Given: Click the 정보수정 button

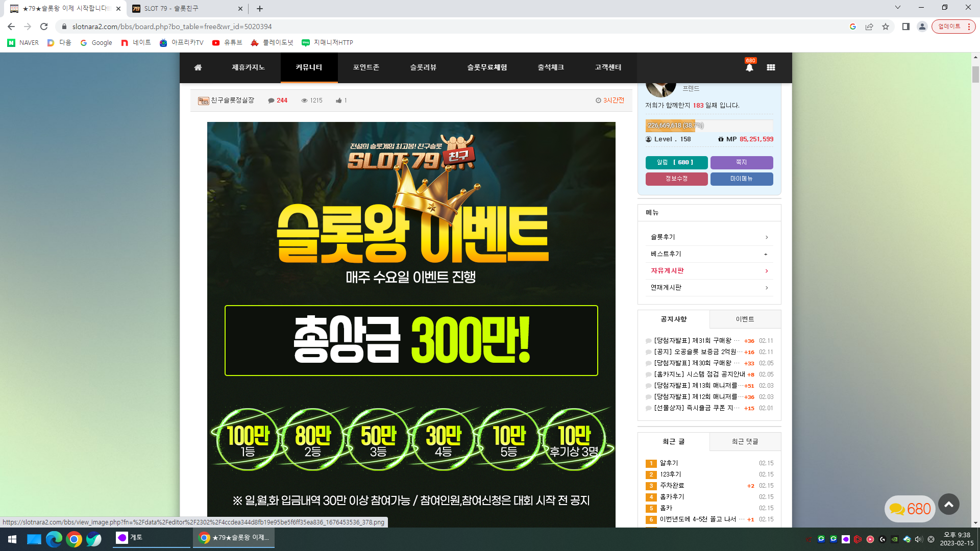Looking at the screenshot, I should pyautogui.click(x=676, y=179).
